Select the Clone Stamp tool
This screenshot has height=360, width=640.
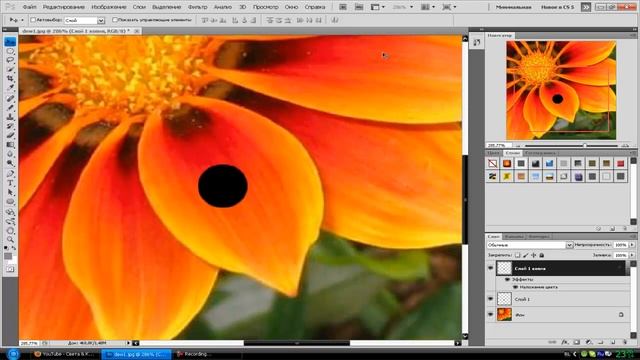[x=10, y=118]
